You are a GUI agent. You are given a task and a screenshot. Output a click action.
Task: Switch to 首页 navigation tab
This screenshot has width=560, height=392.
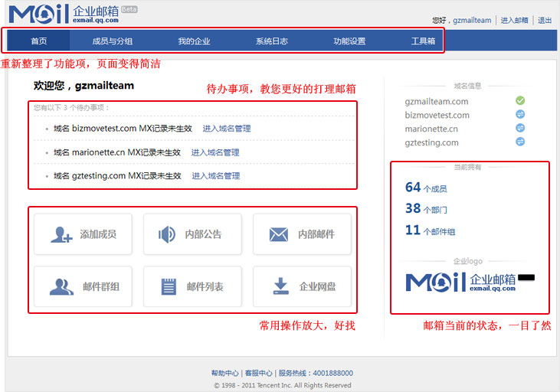(39, 41)
